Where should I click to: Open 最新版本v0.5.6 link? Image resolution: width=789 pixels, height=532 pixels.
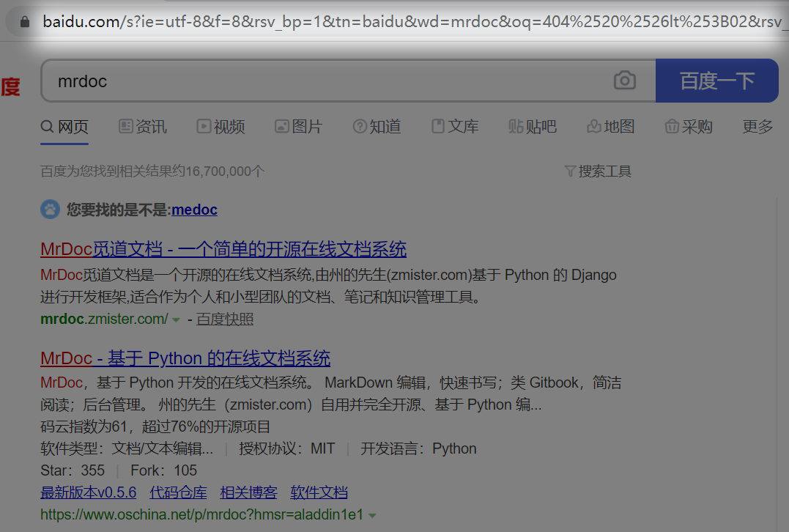(x=88, y=492)
